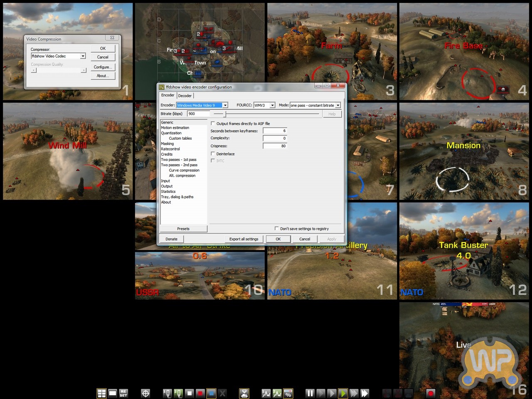The image size is (532, 399).
Task: Check the Deinterlace checkbox
Action: pos(213,154)
